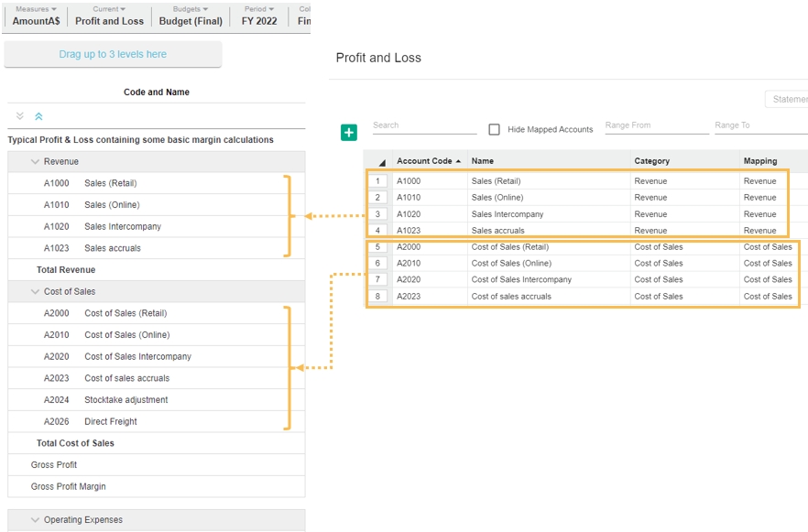Select row number 8 box
This screenshot has width=808, height=532.
coord(377,297)
